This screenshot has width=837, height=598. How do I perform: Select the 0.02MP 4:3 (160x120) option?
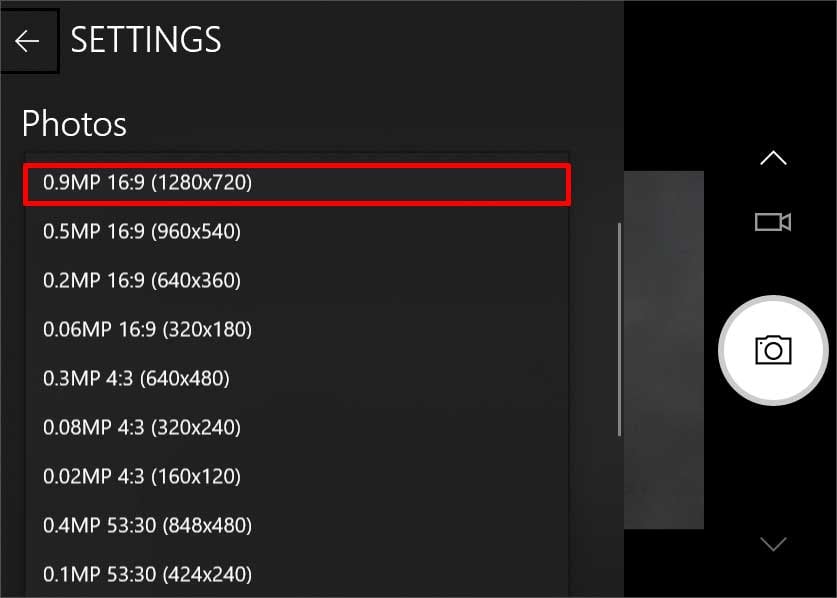click(297, 476)
